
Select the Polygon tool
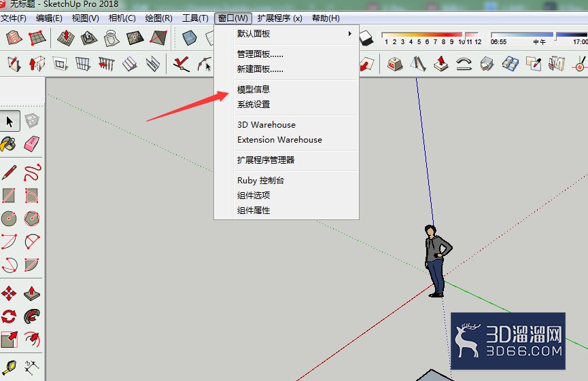click(x=32, y=219)
